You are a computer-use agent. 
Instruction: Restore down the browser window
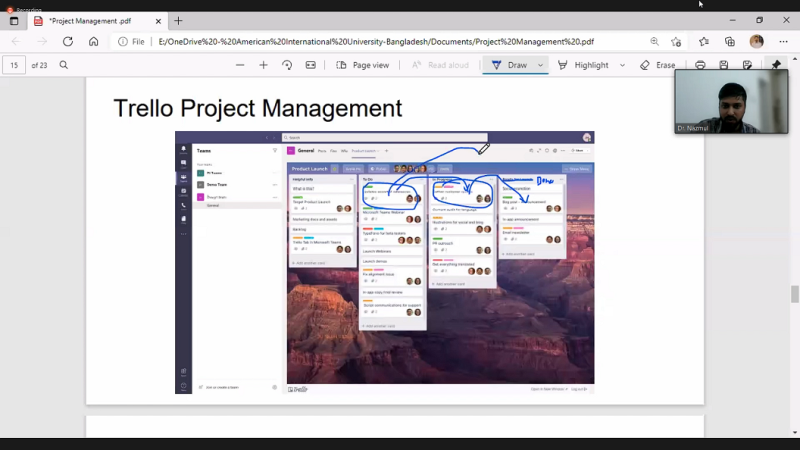pyautogui.click(x=760, y=20)
